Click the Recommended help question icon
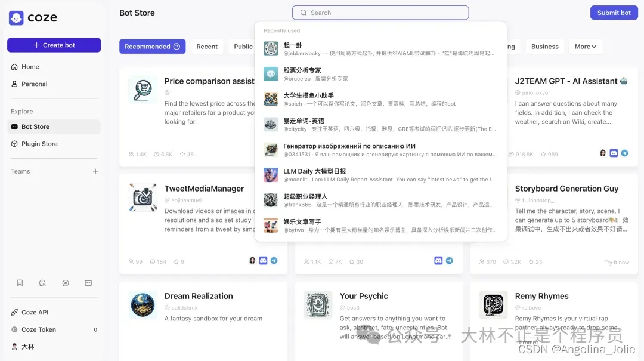 [x=177, y=47]
